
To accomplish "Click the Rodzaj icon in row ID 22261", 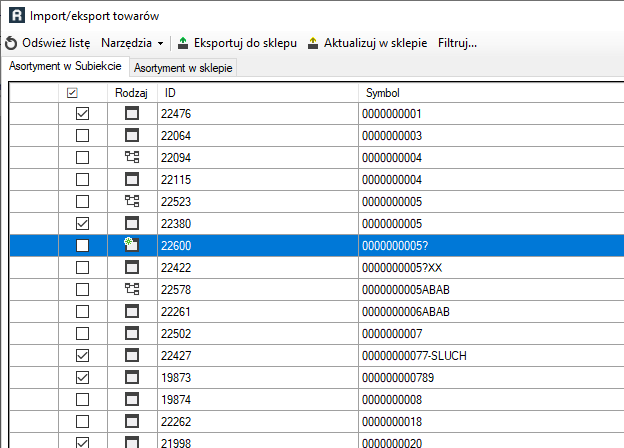I will coord(132,311).
